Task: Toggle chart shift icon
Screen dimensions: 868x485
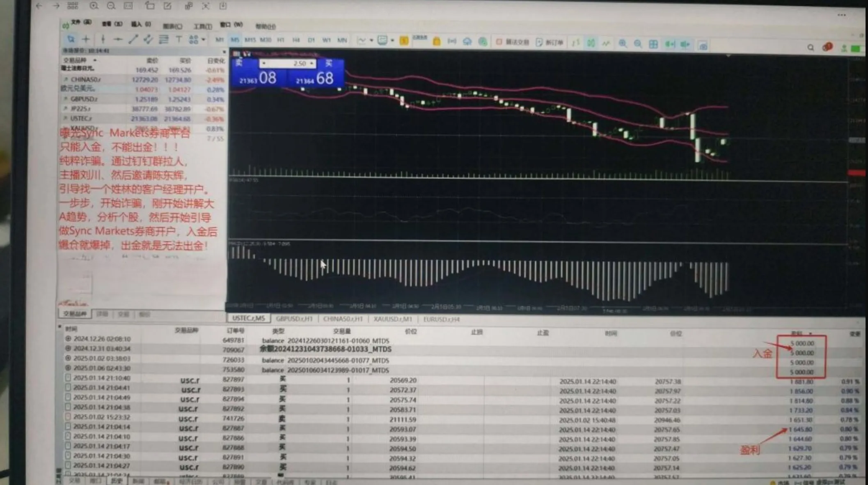Action: coord(685,44)
